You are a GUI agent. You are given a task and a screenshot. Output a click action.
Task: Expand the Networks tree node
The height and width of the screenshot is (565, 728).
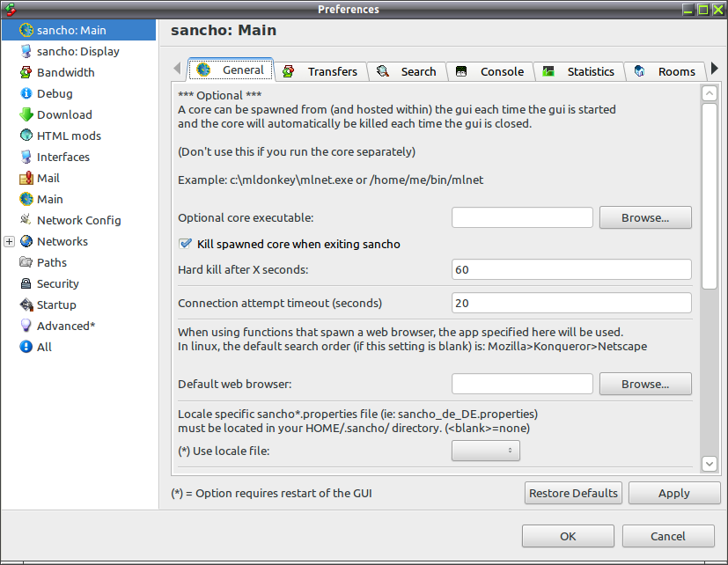pyautogui.click(x=10, y=241)
